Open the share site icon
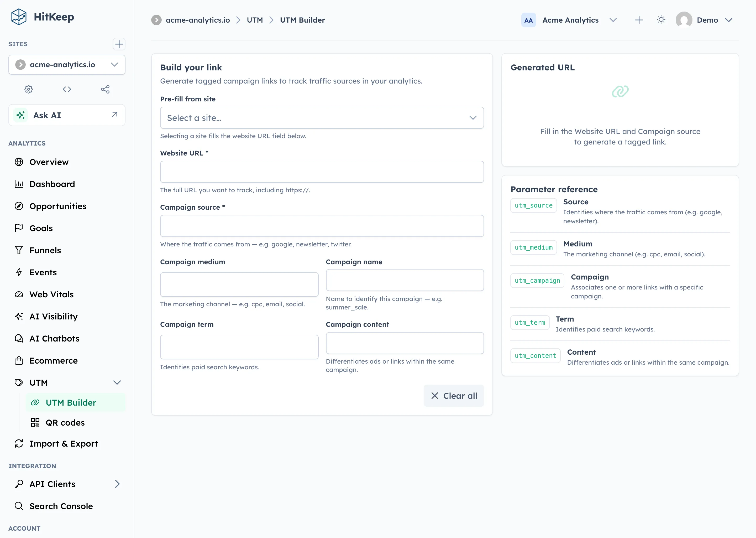This screenshot has width=756, height=538. tap(105, 89)
